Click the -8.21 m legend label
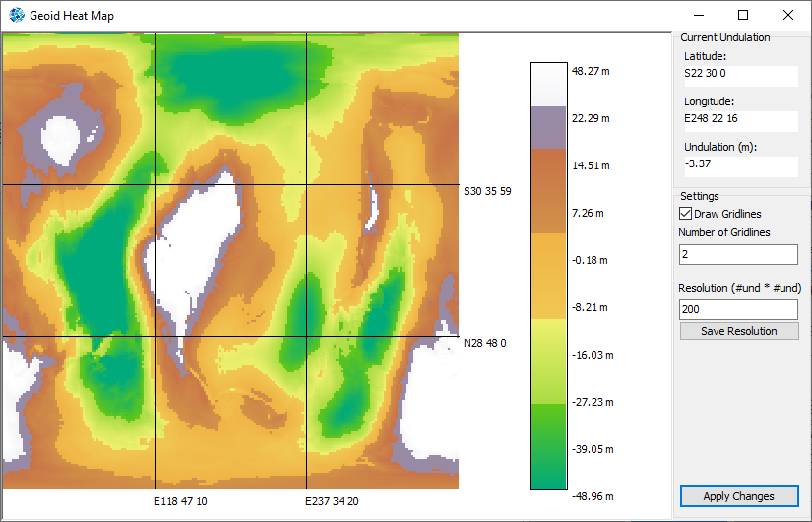Screen dimensions: 812x522 click(x=590, y=307)
